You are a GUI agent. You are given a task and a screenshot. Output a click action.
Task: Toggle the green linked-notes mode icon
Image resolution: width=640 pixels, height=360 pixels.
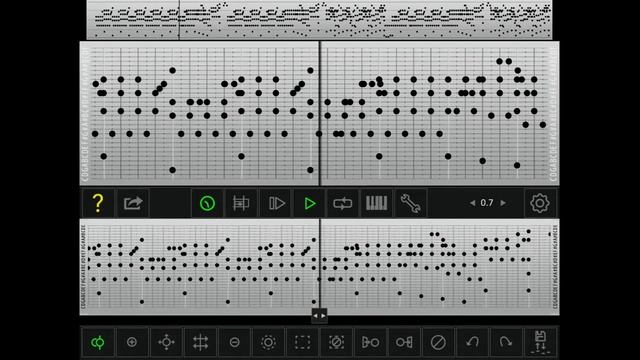[98, 342]
